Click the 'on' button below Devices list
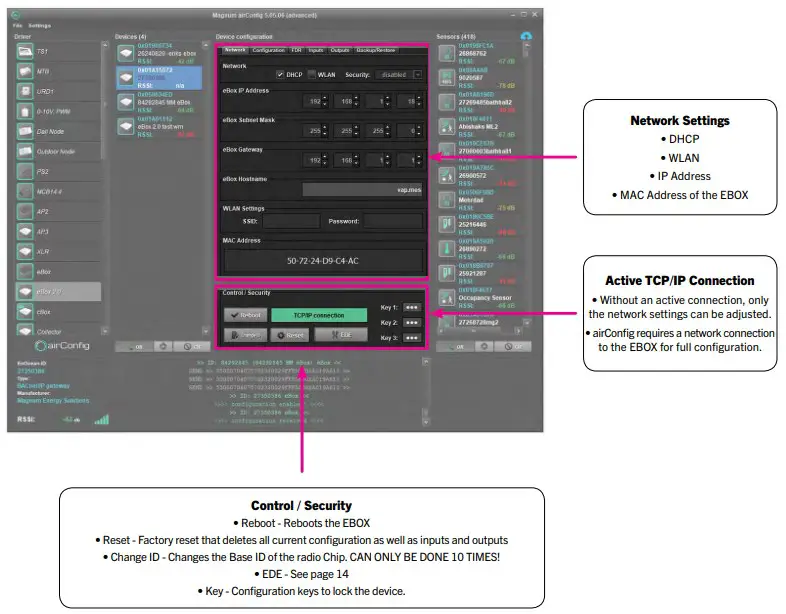The width and height of the screenshot is (786, 614). coord(134,346)
